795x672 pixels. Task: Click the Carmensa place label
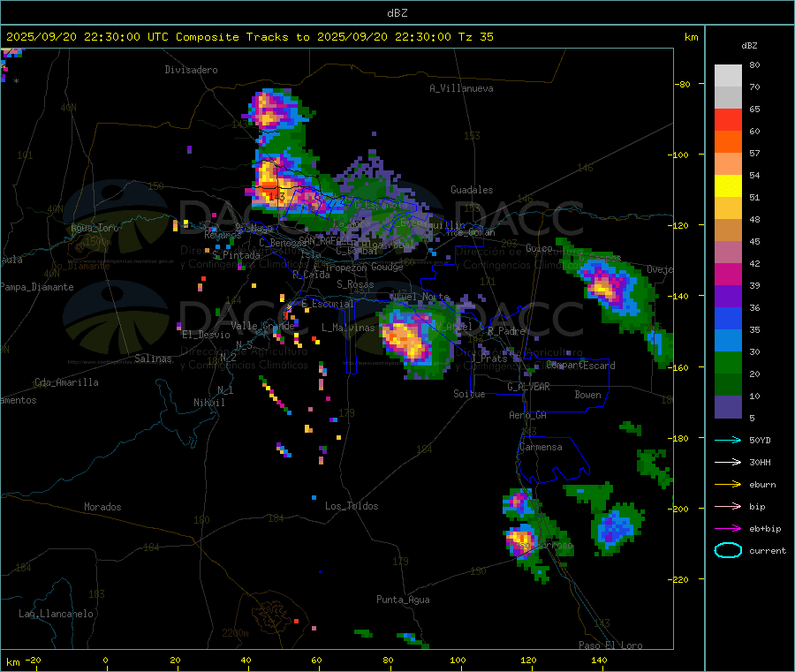pyautogui.click(x=541, y=447)
